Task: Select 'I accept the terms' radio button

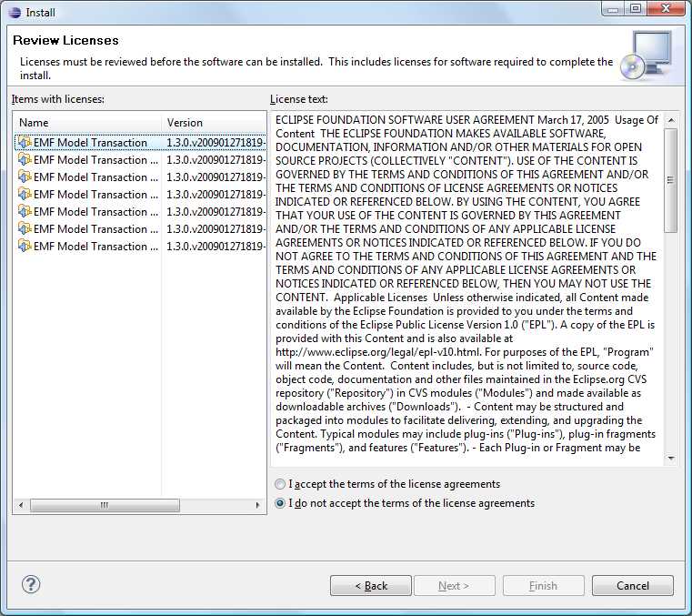Action: tap(280, 484)
